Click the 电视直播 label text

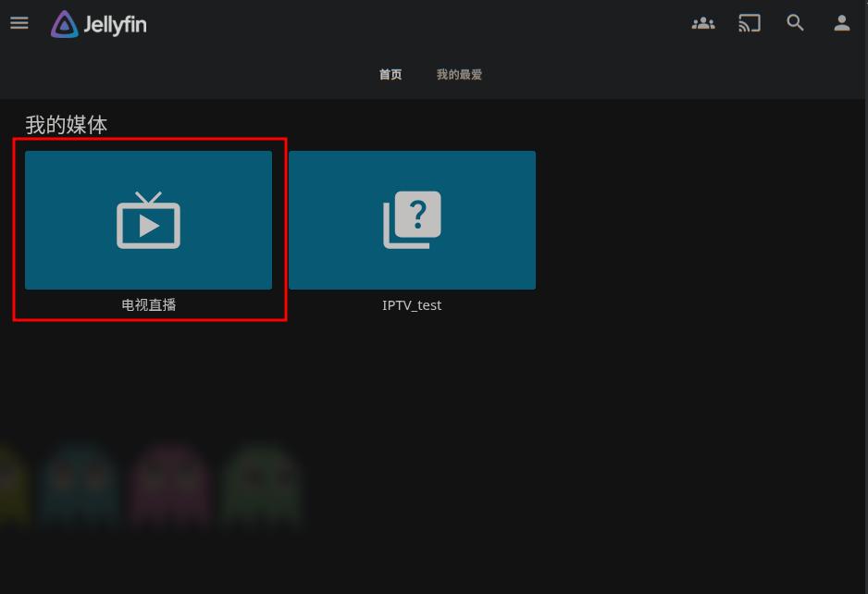[148, 305]
